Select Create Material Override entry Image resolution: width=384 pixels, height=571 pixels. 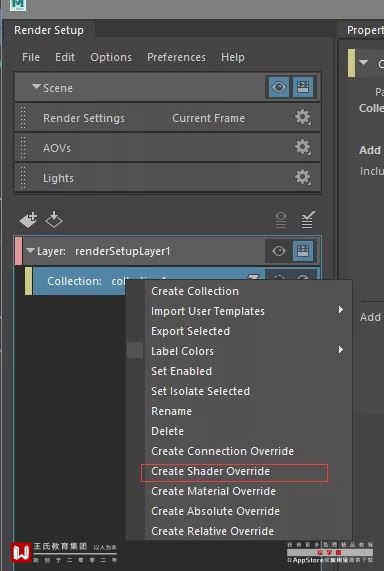coord(213,491)
